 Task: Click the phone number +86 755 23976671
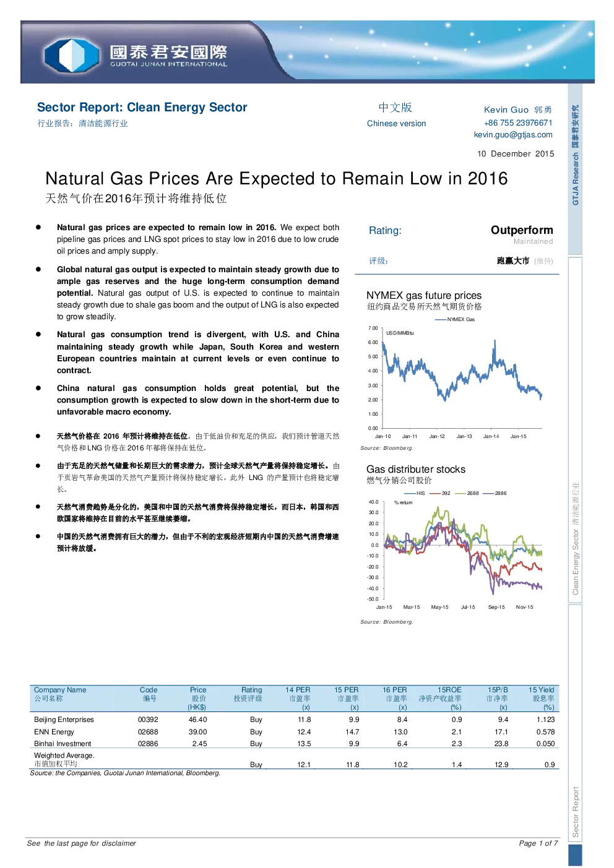coord(518,123)
